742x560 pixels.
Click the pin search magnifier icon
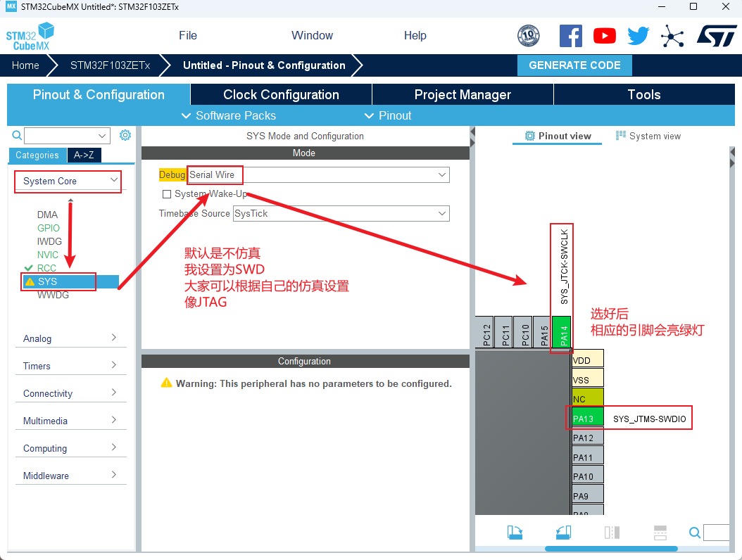click(695, 533)
